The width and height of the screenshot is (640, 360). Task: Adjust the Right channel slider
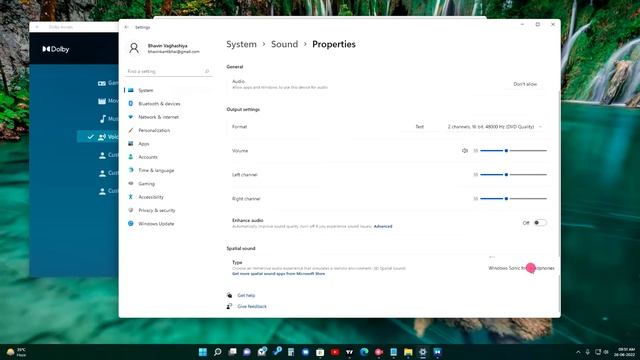click(513, 199)
